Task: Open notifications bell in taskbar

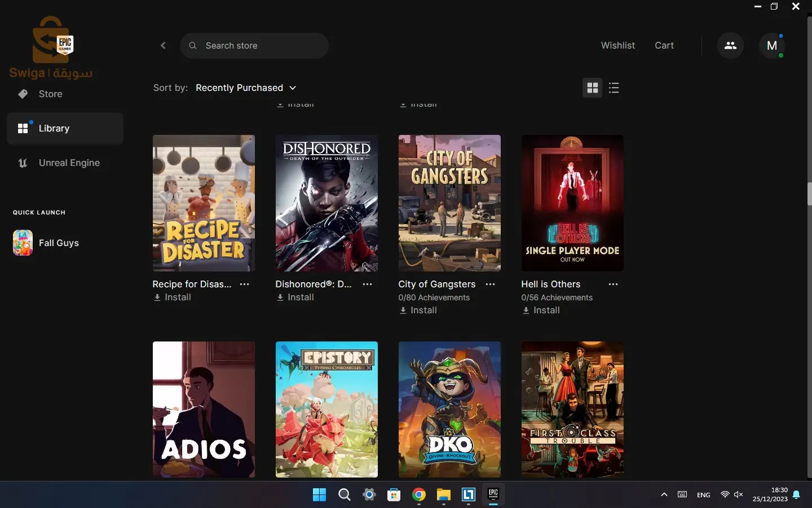Action: point(796,494)
